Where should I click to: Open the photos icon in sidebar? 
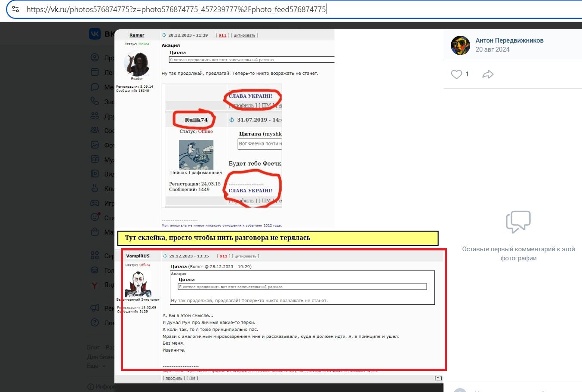tap(95, 145)
